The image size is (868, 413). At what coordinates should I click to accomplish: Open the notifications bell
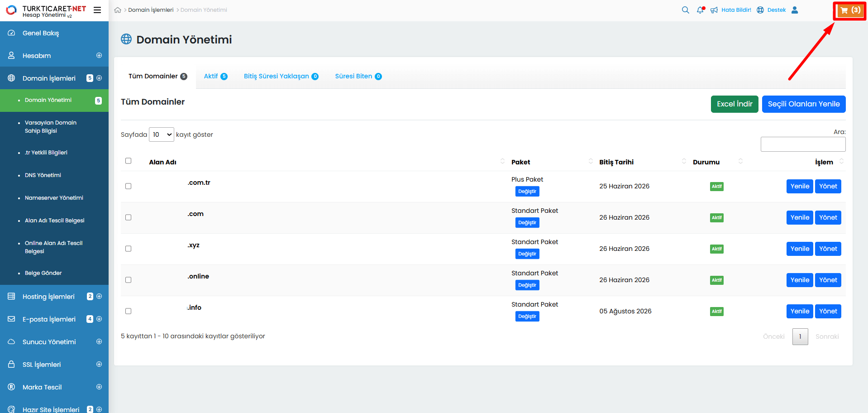point(700,10)
